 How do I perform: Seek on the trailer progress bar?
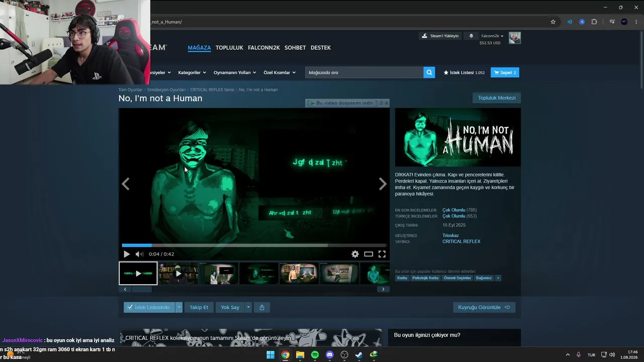click(254, 245)
